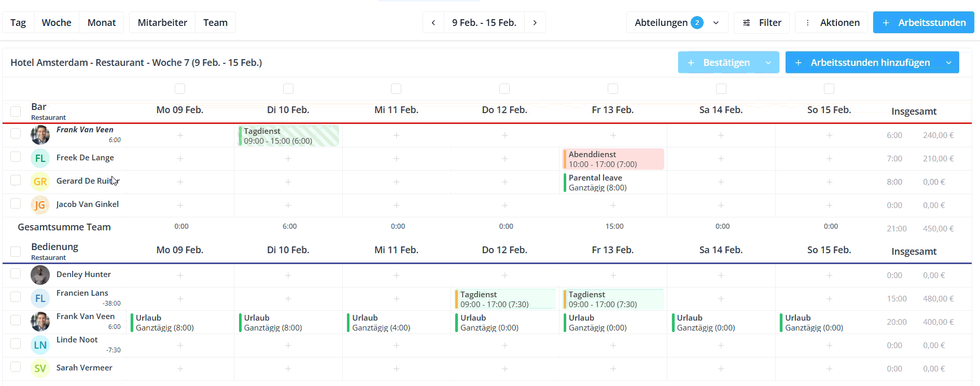
Task: Select the Team grouping tab
Action: (215, 23)
